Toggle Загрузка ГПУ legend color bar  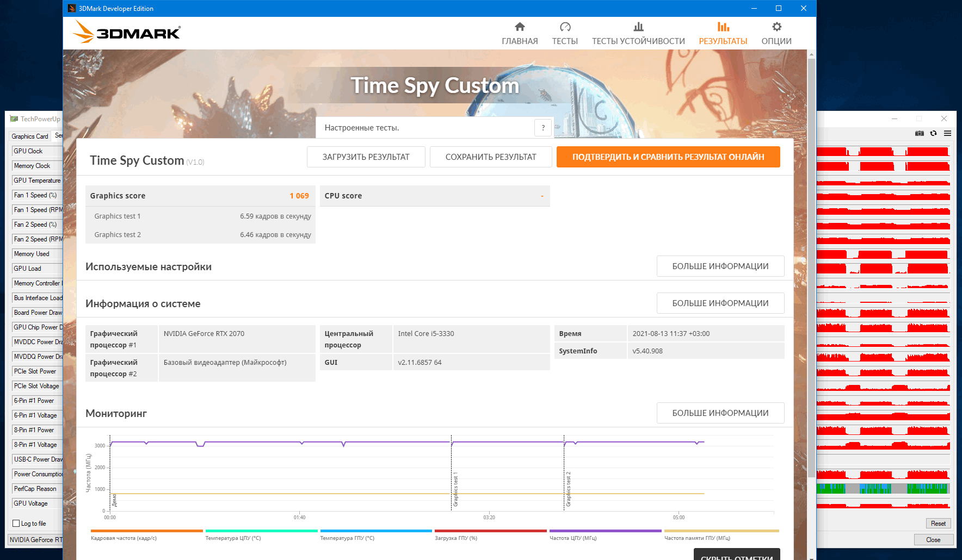491,531
